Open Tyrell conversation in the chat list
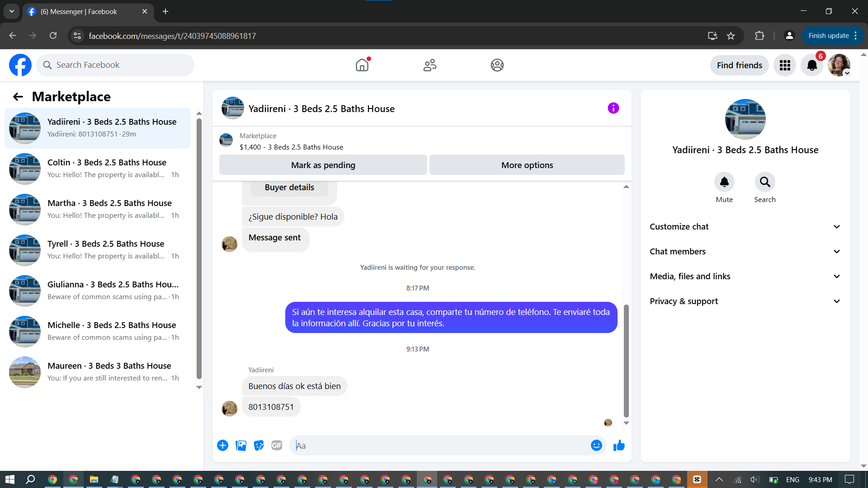Viewport: 868px width, 488px height. coord(97,250)
